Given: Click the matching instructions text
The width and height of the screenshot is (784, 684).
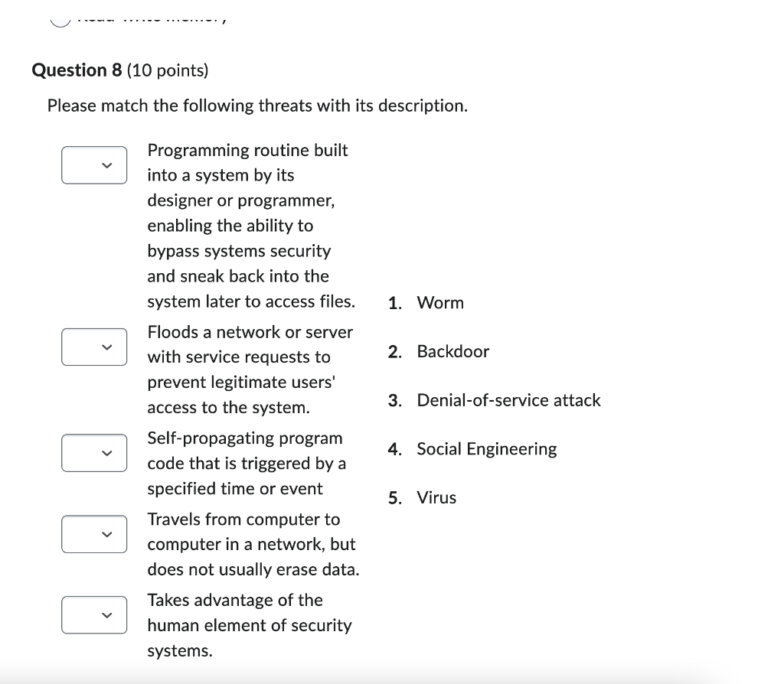Looking at the screenshot, I should pos(259,106).
